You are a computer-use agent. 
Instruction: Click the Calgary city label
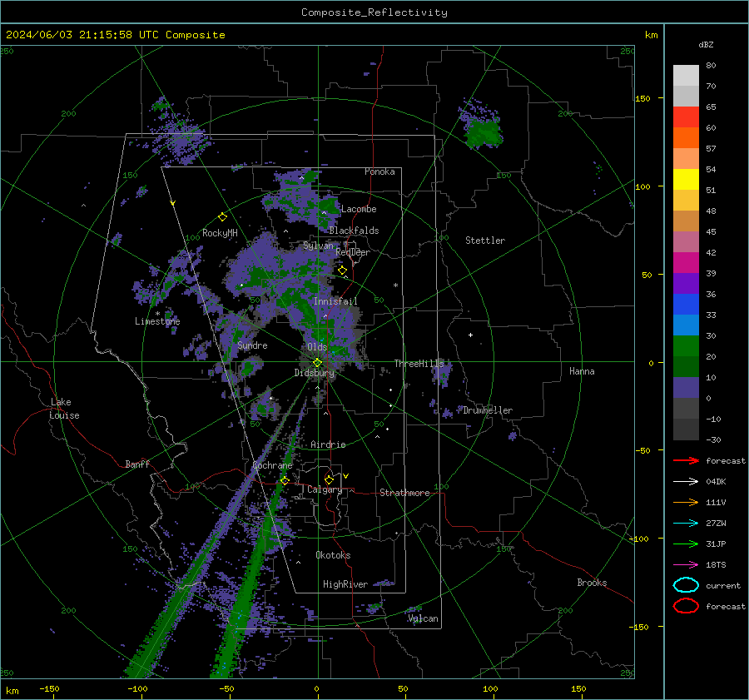click(x=325, y=489)
